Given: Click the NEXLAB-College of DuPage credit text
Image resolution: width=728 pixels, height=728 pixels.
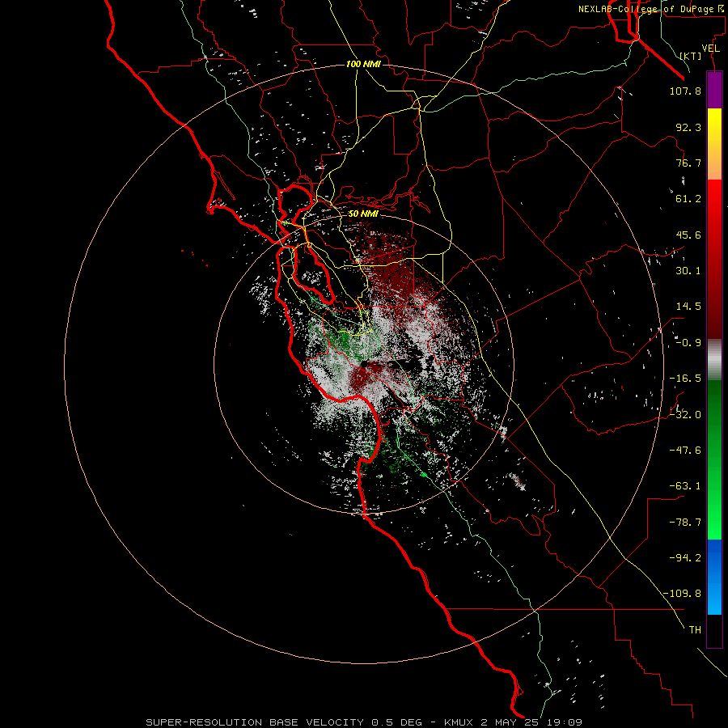Looking at the screenshot, I should click(653, 9).
